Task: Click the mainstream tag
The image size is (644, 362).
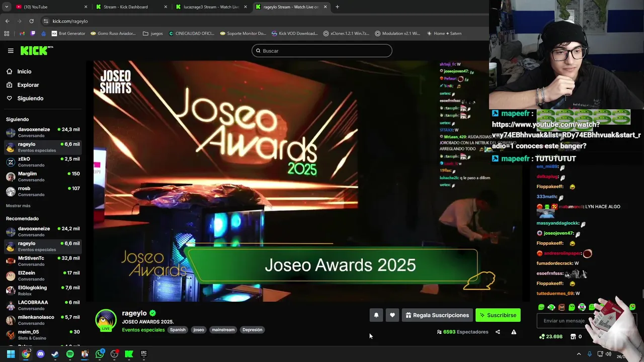Action: 223,330
